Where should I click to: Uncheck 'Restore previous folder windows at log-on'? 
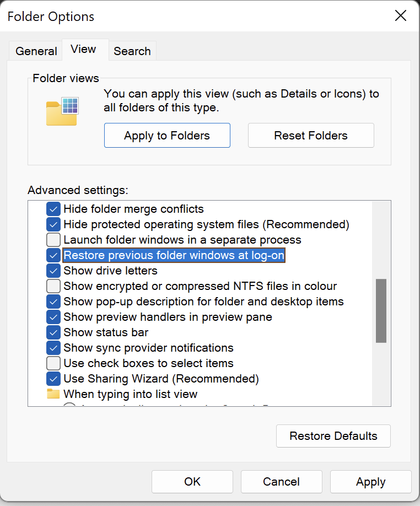pyautogui.click(x=53, y=255)
